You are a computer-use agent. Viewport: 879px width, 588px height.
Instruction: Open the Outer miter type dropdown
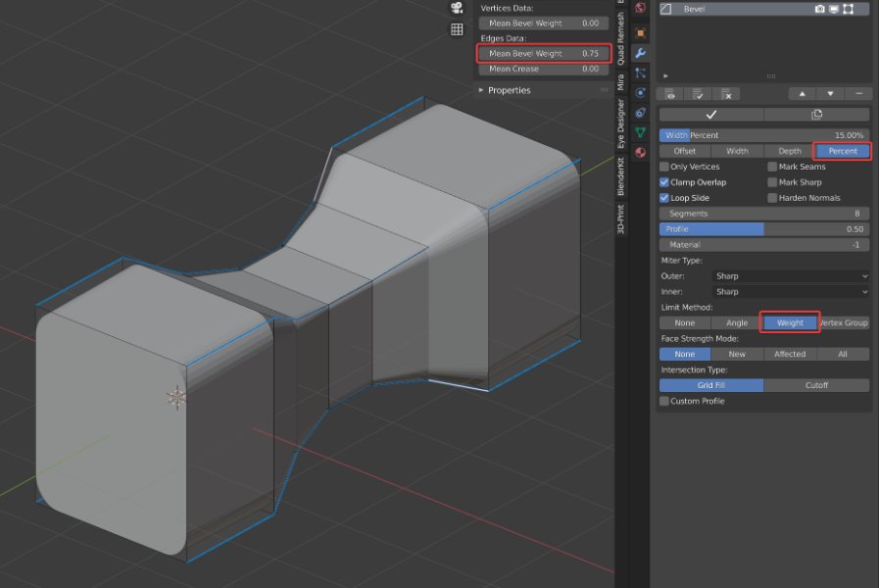pos(789,276)
